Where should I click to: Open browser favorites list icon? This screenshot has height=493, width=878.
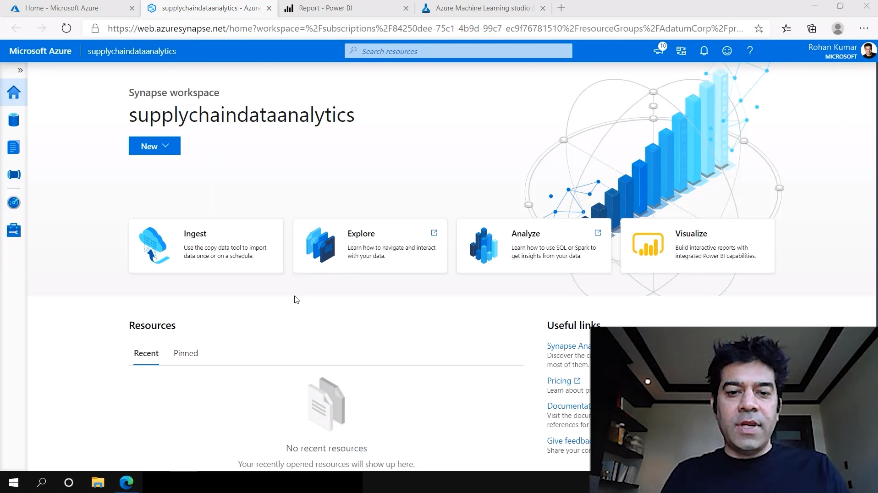(786, 28)
